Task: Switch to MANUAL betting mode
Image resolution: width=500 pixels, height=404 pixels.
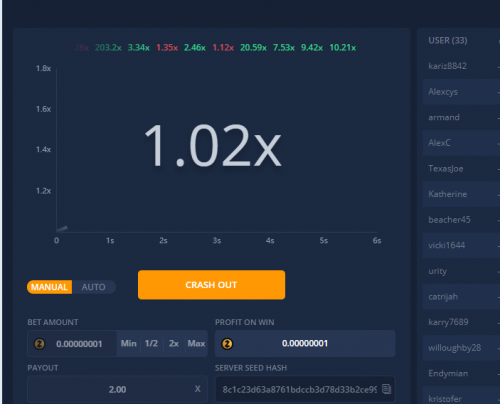Action: tap(49, 287)
